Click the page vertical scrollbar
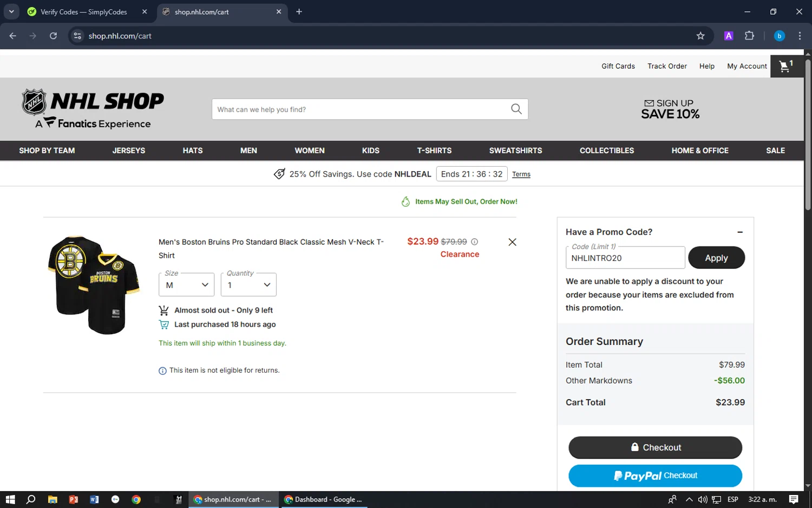 808,135
